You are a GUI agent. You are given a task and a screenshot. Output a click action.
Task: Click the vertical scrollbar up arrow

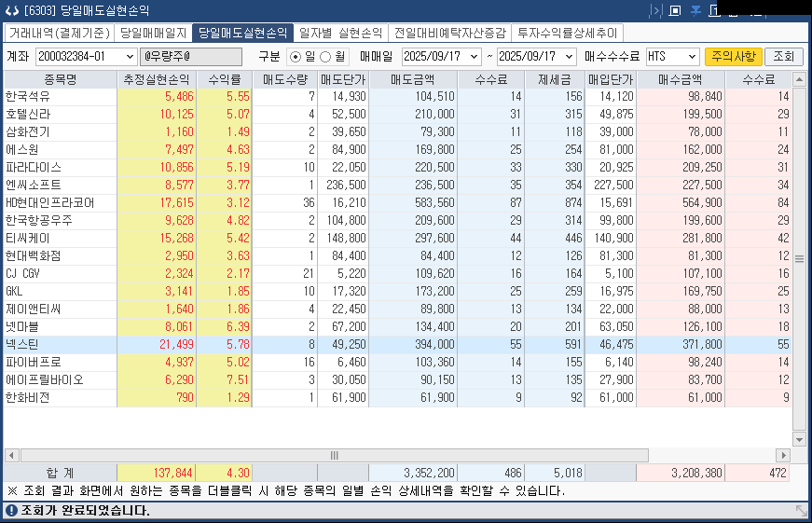[799, 80]
